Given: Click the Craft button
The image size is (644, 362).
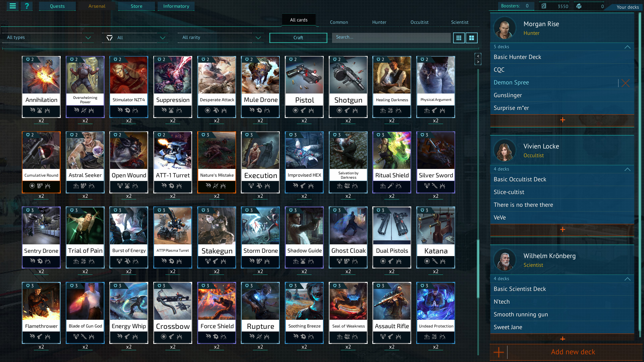Looking at the screenshot, I should [x=298, y=38].
